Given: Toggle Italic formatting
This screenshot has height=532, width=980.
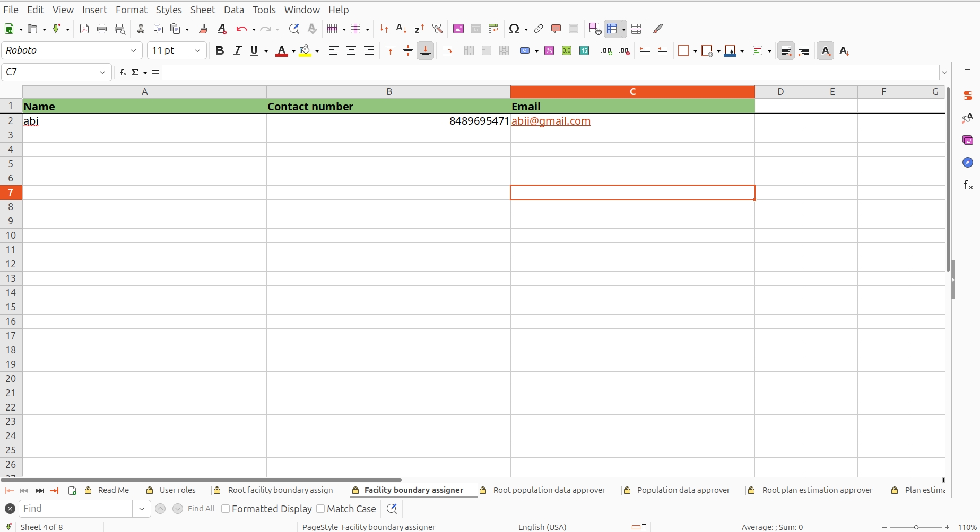Looking at the screenshot, I should (x=237, y=51).
